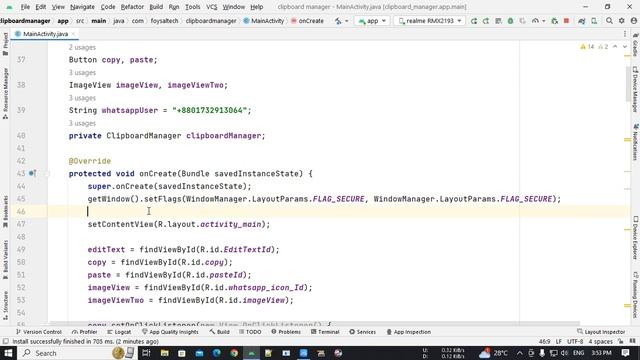
Task: Click the 14 warnings indicator in editor
Action: pyautogui.click(x=587, y=47)
